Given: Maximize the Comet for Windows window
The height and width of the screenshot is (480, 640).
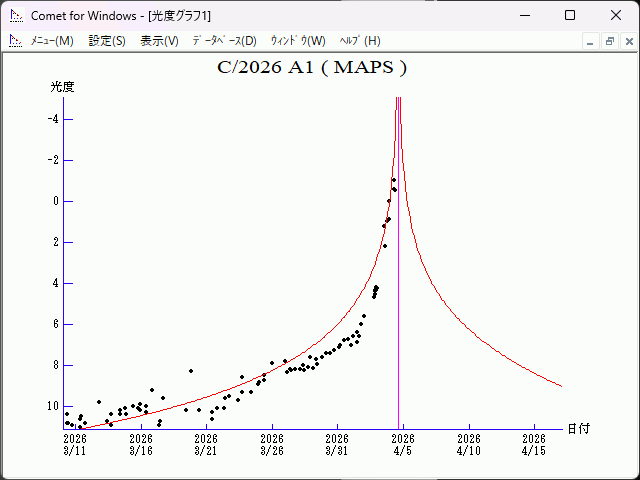Looking at the screenshot, I should coord(569,15).
